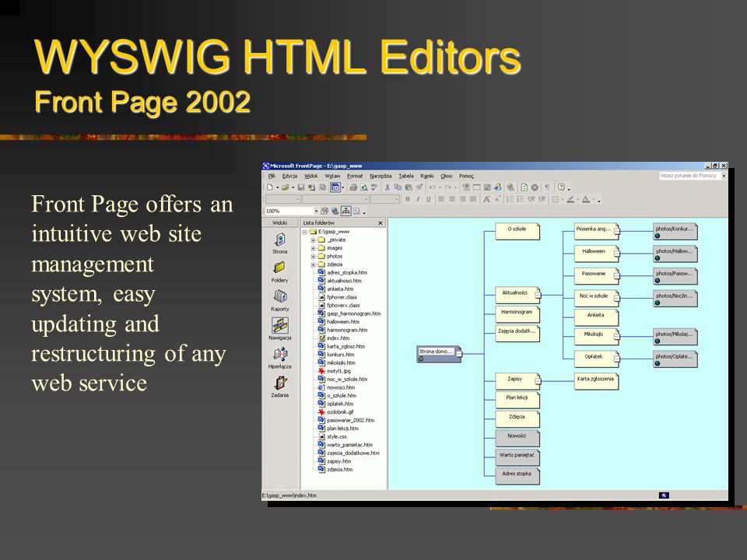Select the Karta zgłoszenia page node

596,381
